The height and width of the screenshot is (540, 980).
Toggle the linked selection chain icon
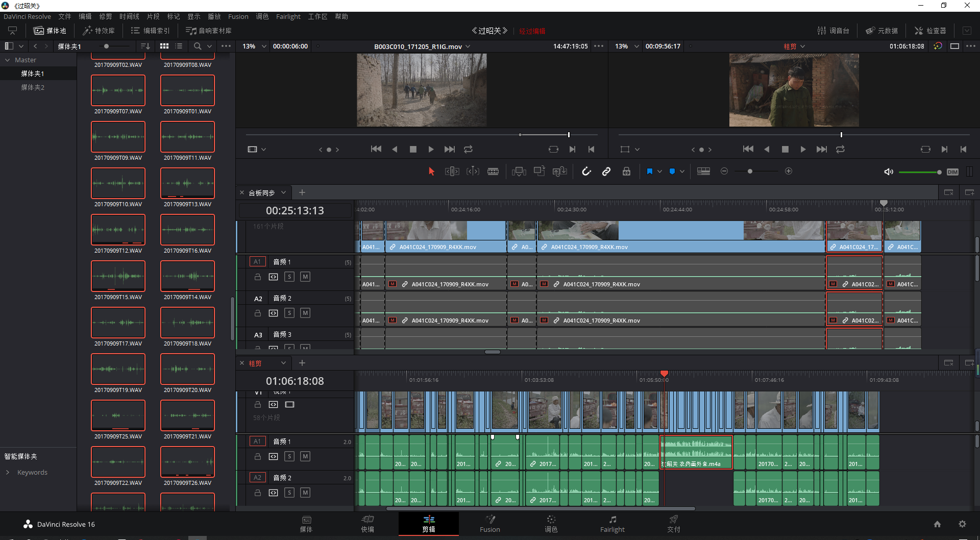point(606,171)
